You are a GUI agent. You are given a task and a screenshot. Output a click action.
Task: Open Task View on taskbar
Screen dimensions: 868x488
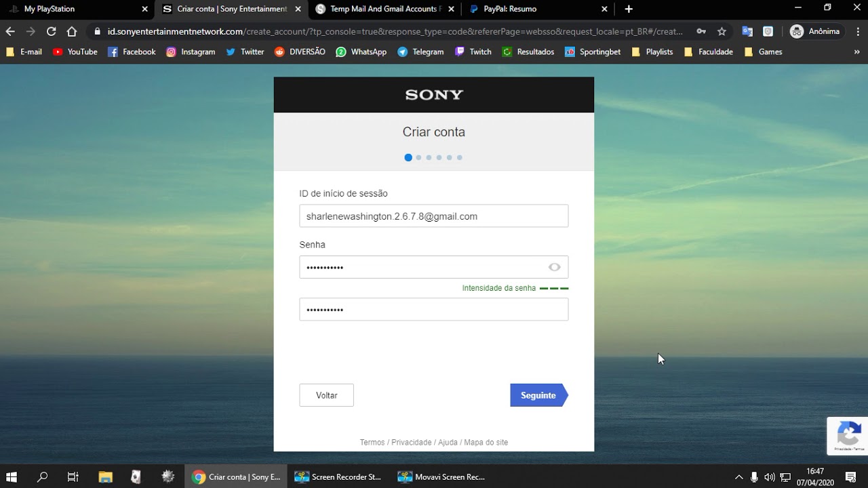pyautogui.click(x=73, y=477)
